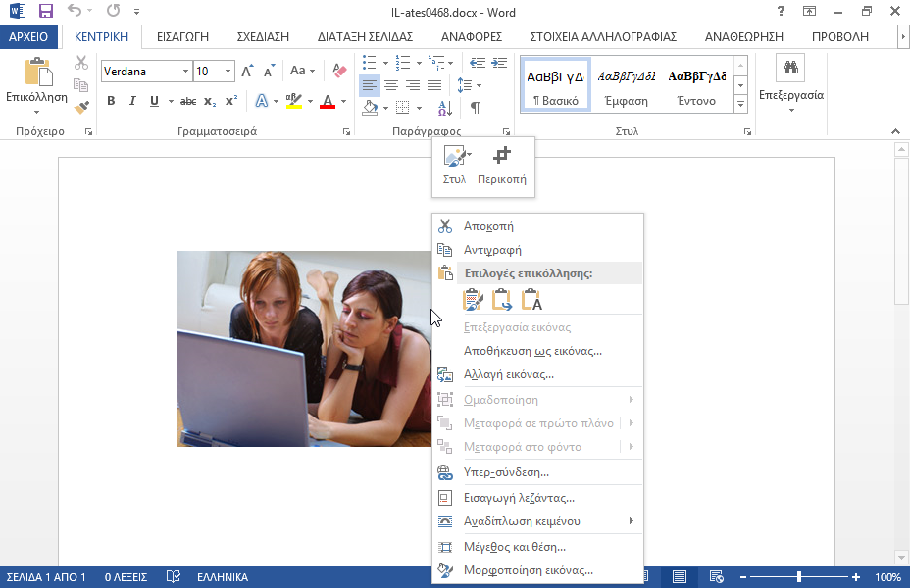
Task: Toggle Italic formatting
Action: (132, 101)
